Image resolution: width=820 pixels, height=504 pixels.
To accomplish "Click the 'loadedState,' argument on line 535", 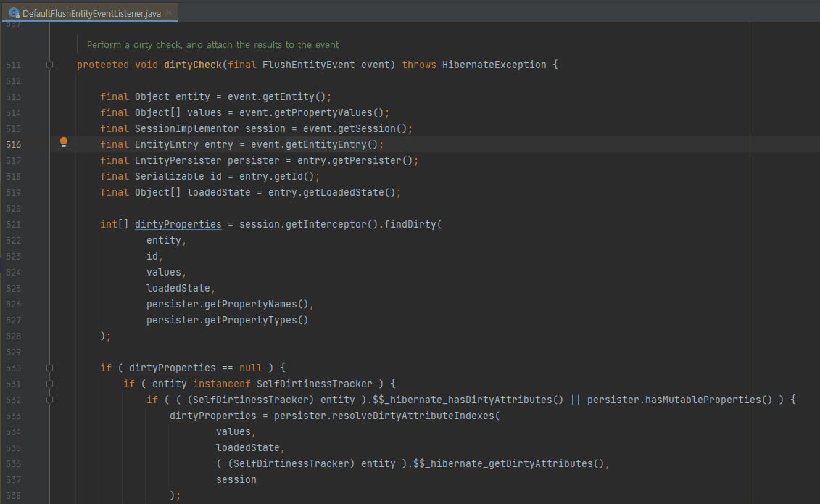I will (x=251, y=448).
